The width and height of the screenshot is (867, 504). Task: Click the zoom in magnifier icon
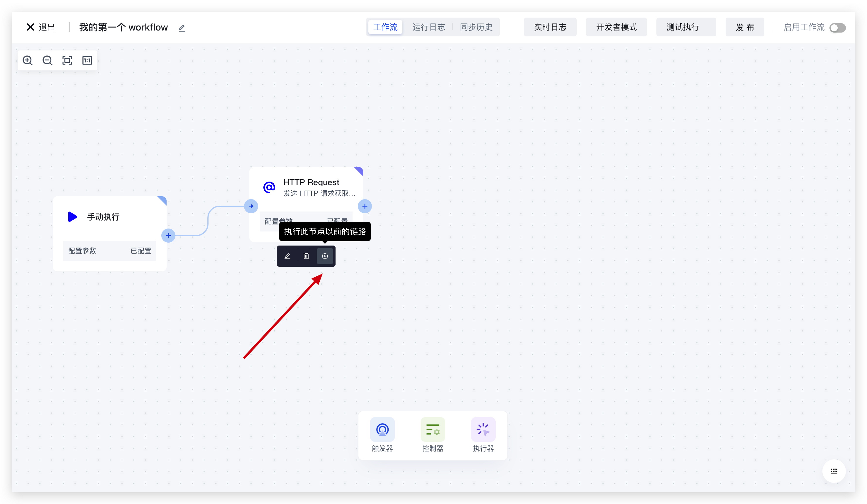28,60
